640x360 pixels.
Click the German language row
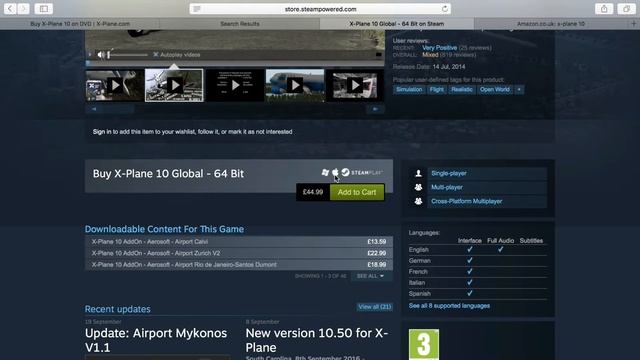click(x=478, y=260)
